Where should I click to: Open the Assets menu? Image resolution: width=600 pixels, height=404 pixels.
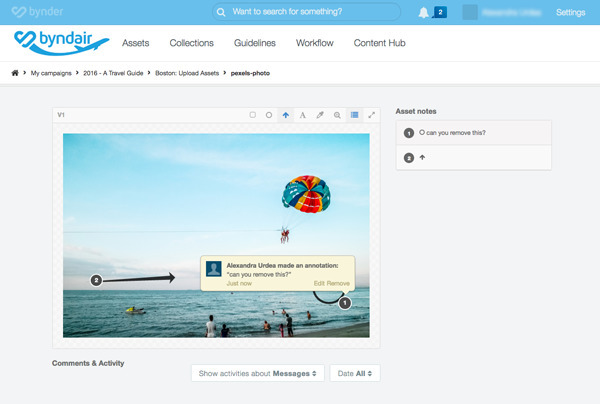[x=135, y=43]
